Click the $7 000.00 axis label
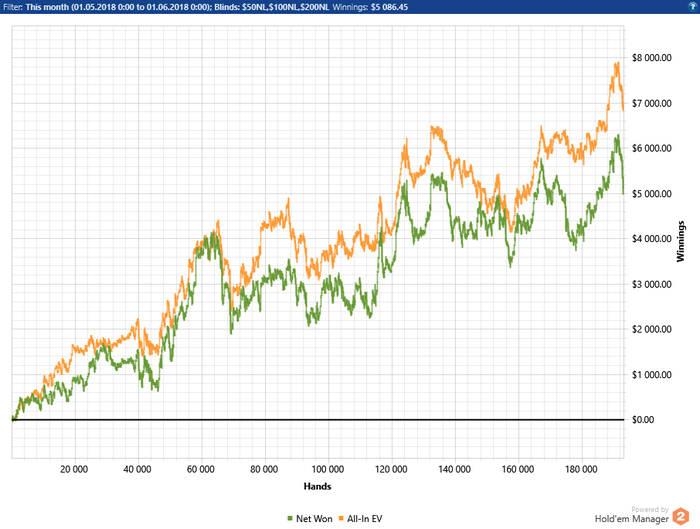 [652, 103]
